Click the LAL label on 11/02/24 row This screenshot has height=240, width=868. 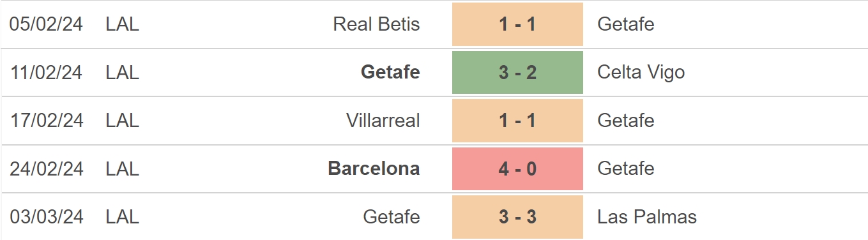[122, 72]
